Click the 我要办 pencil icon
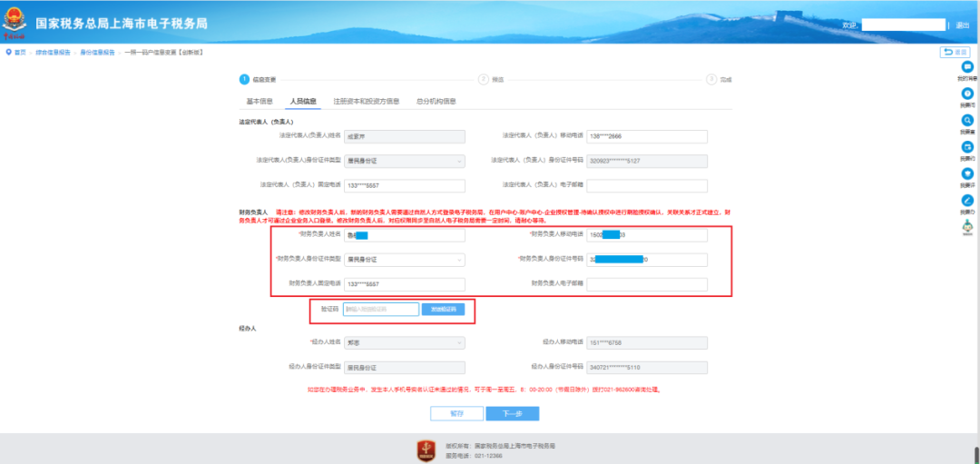 967,202
